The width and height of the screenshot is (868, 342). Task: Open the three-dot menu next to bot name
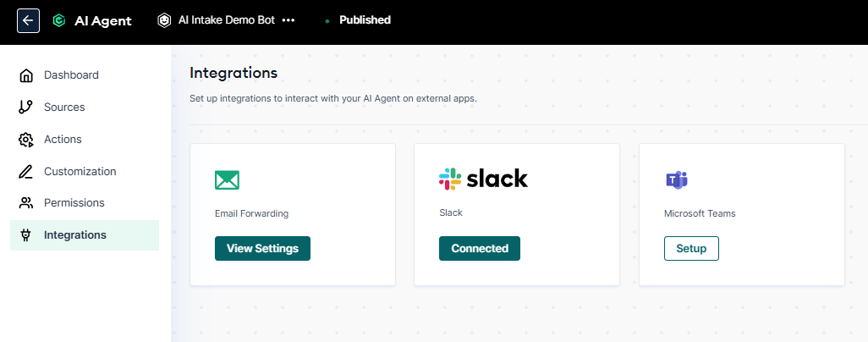click(x=288, y=20)
